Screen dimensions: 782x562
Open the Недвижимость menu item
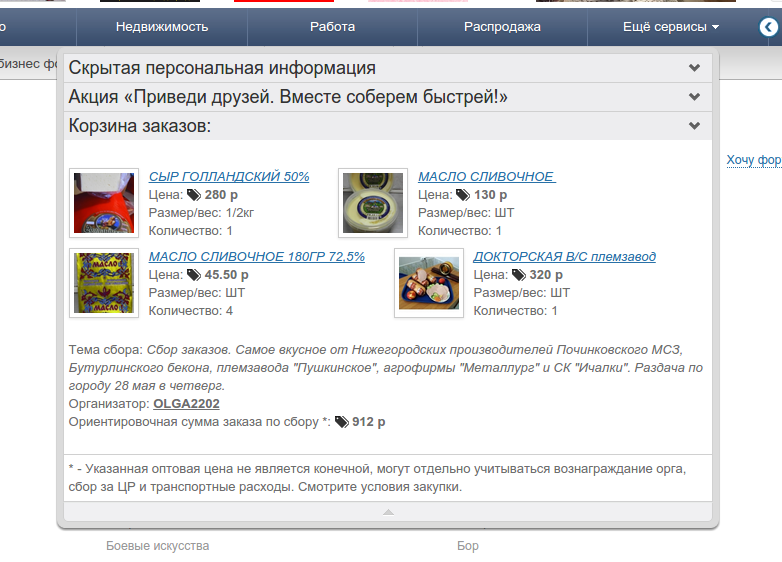tap(162, 27)
